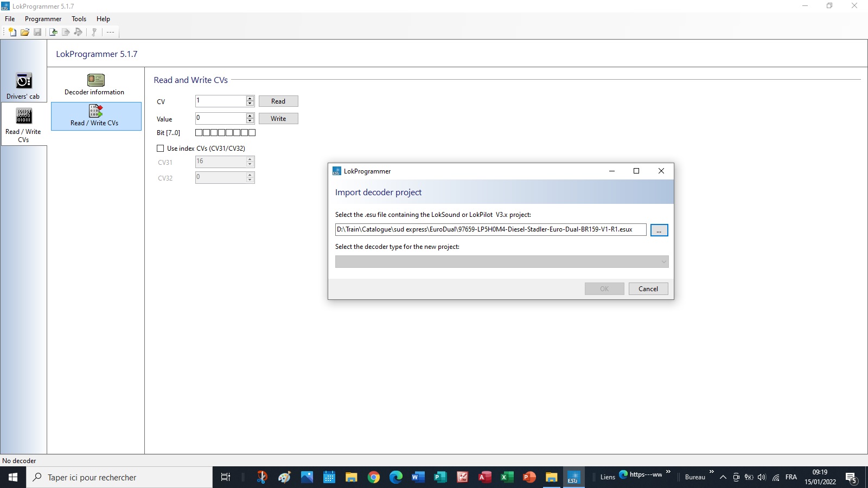Click the Save floppy disk icon
Image resolution: width=868 pixels, height=488 pixels.
point(37,32)
